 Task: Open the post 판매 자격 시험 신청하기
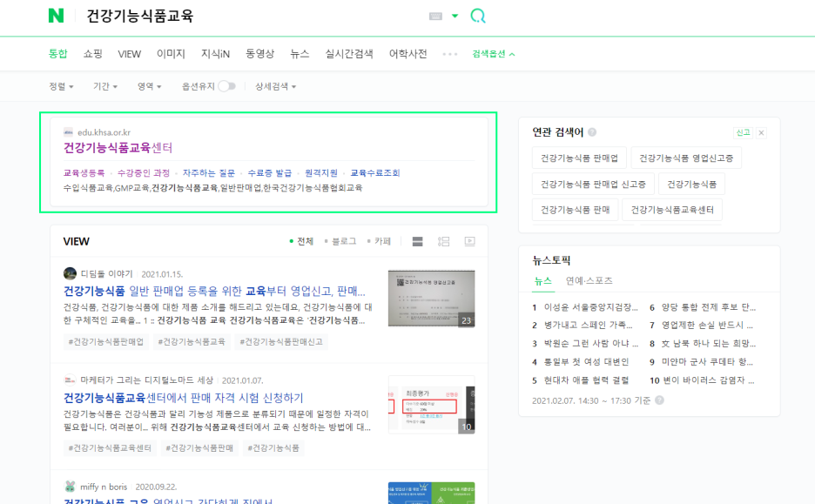coord(183,398)
